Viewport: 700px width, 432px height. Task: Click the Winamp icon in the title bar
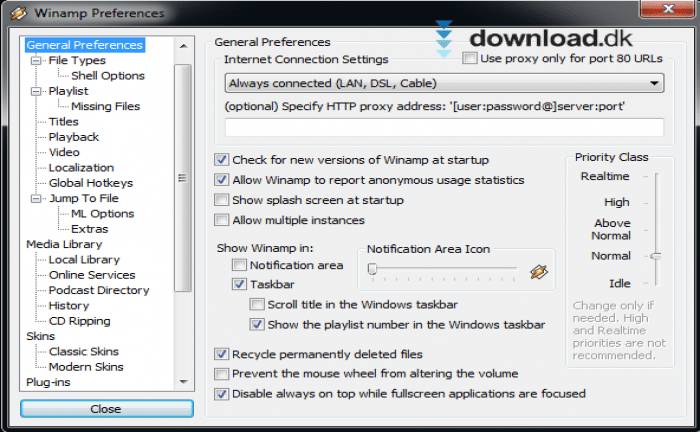tap(18, 13)
